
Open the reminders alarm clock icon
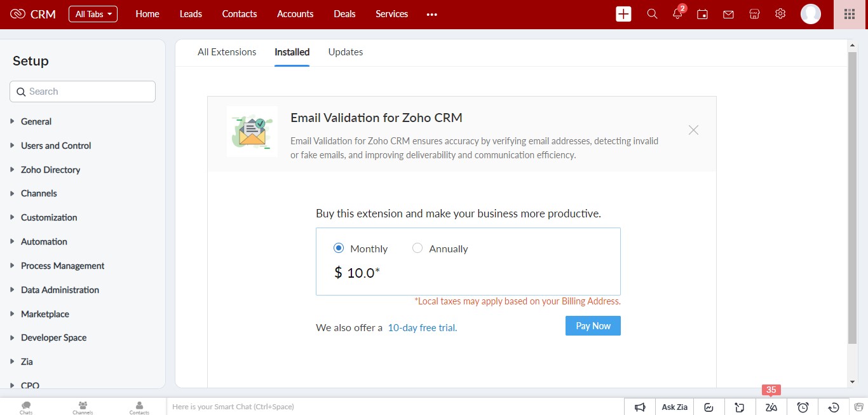click(x=803, y=407)
